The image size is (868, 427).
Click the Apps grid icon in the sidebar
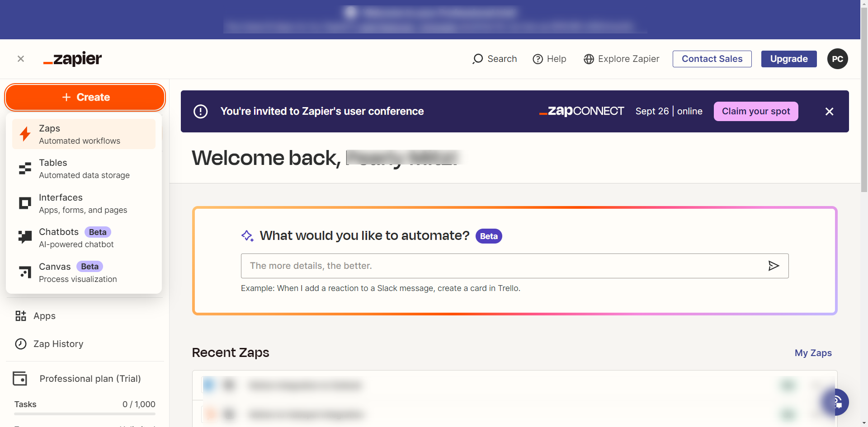[x=21, y=316]
